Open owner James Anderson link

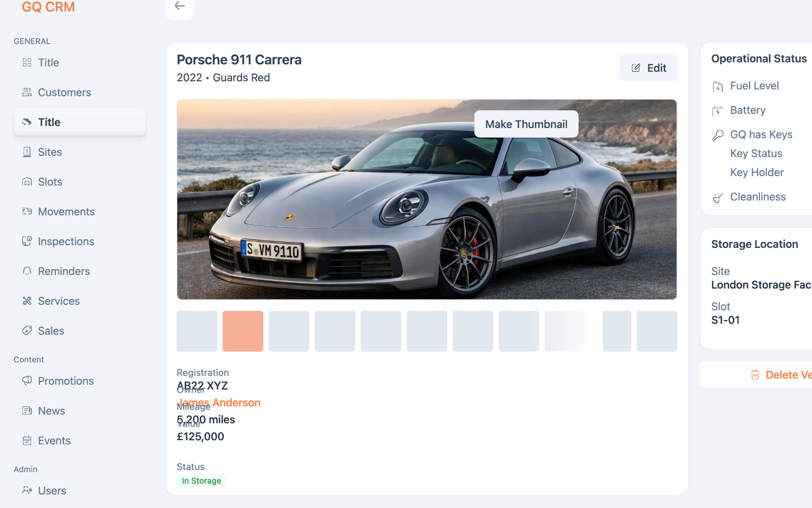click(x=219, y=403)
